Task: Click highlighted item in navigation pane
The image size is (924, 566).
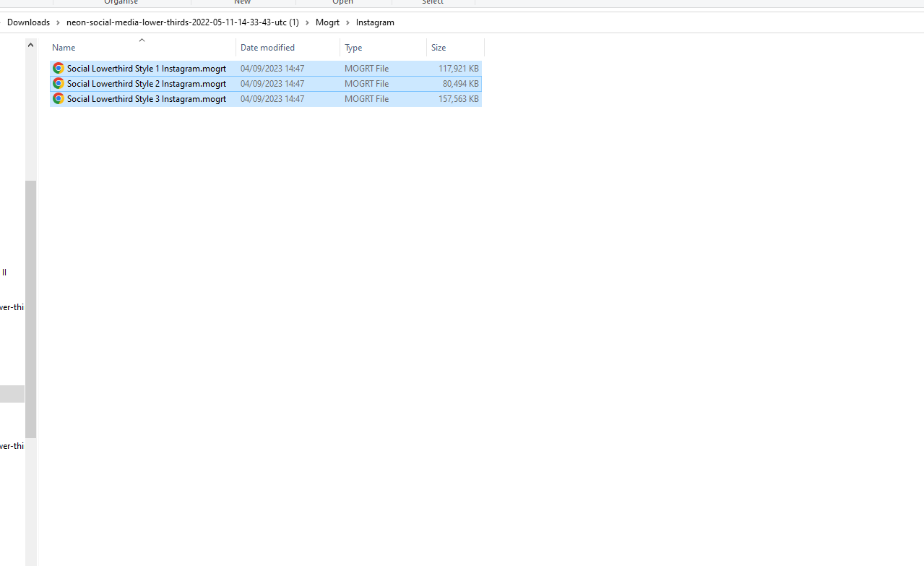Action: 12,394
